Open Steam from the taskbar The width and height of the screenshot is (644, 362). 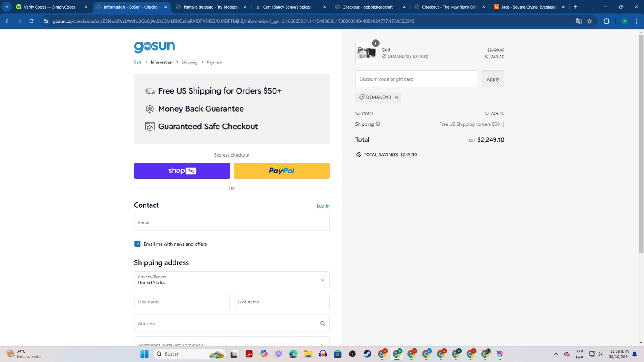point(368,354)
